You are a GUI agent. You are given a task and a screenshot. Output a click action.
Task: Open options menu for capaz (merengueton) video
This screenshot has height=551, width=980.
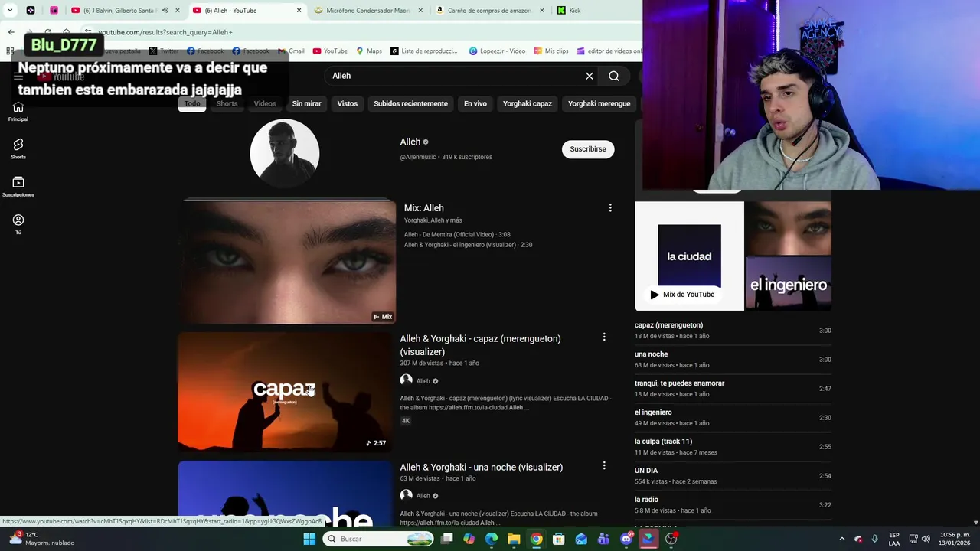(x=604, y=337)
